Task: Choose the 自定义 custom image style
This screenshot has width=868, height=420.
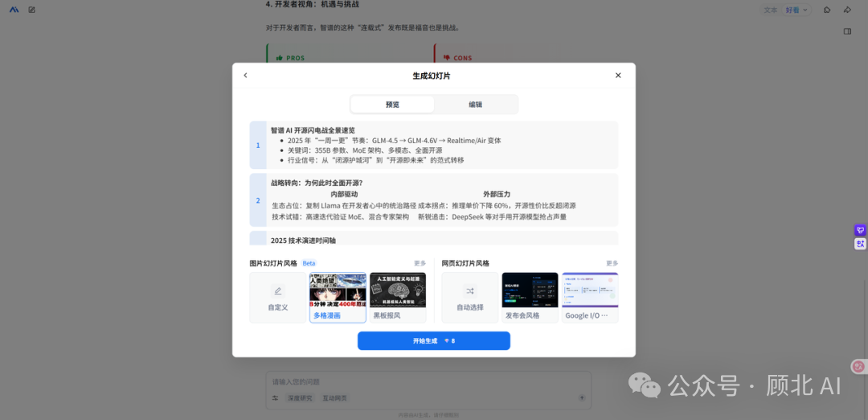Action: pos(278,298)
